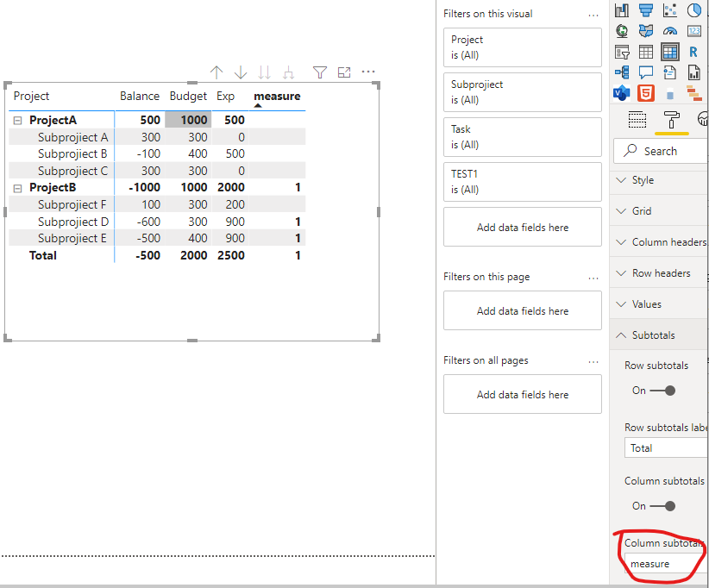Select the globe map visual icon
Image resolution: width=709 pixels, height=588 pixels.
[x=622, y=31]
